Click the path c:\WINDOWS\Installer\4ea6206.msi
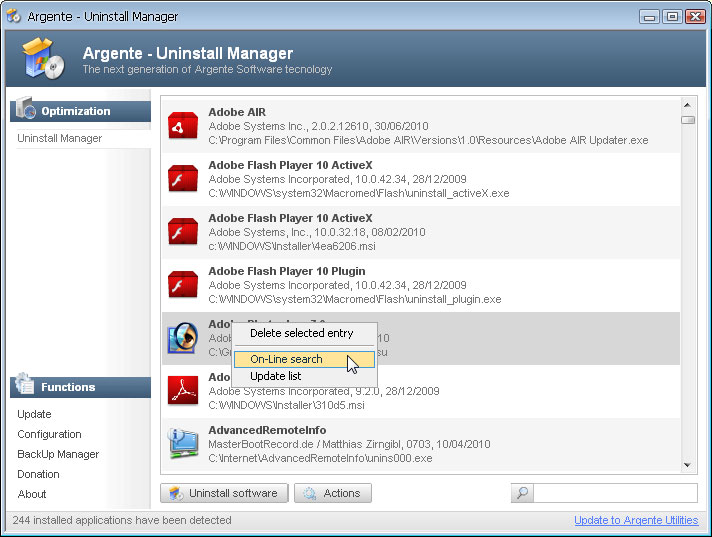This screenshot has height=537, width=712. [292, 246]
